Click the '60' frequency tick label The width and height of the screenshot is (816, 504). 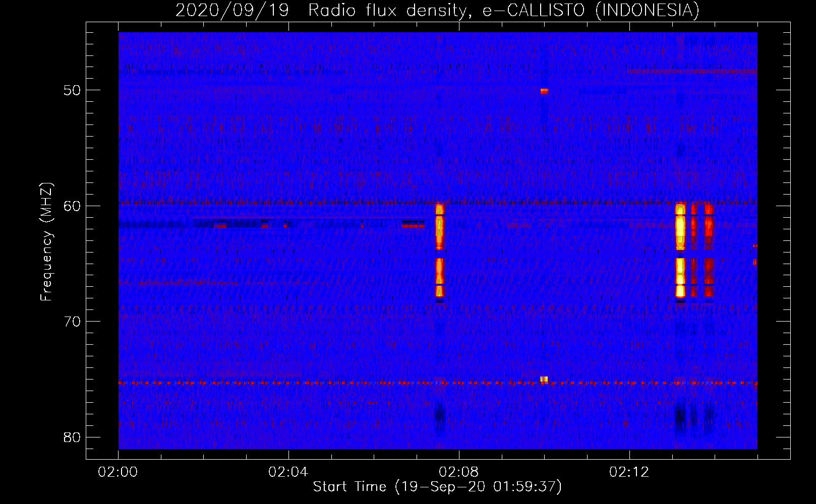(72, 206)
